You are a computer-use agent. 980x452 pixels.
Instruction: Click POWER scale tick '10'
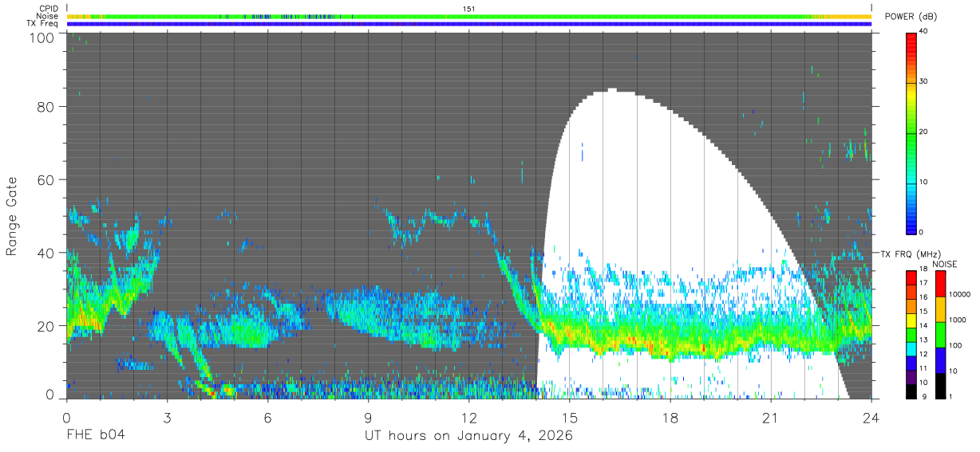point(924,183)
